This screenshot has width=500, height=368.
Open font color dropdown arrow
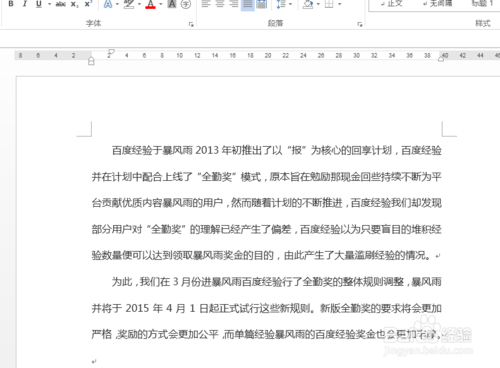pos(161,4)
